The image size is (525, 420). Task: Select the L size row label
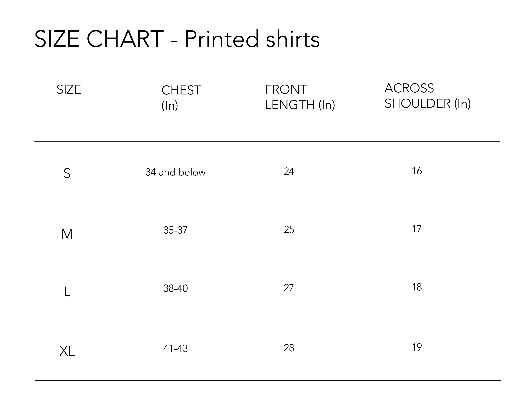pos(67,291)
